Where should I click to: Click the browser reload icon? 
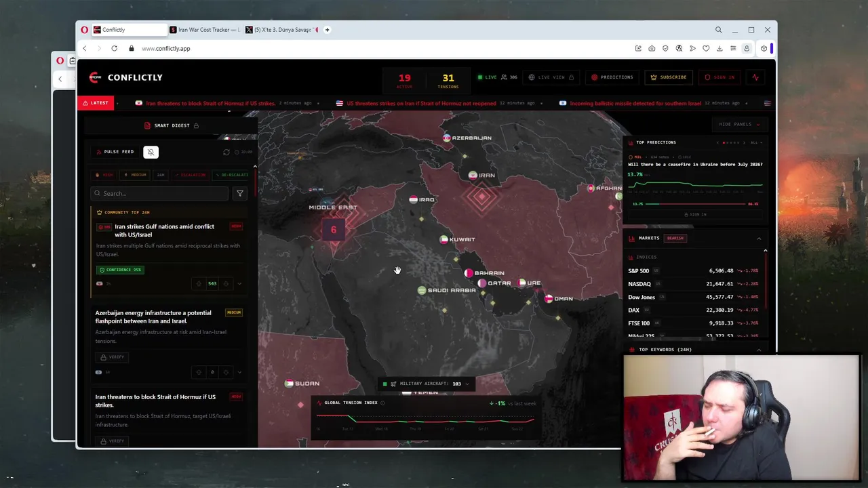pos(114,48)
